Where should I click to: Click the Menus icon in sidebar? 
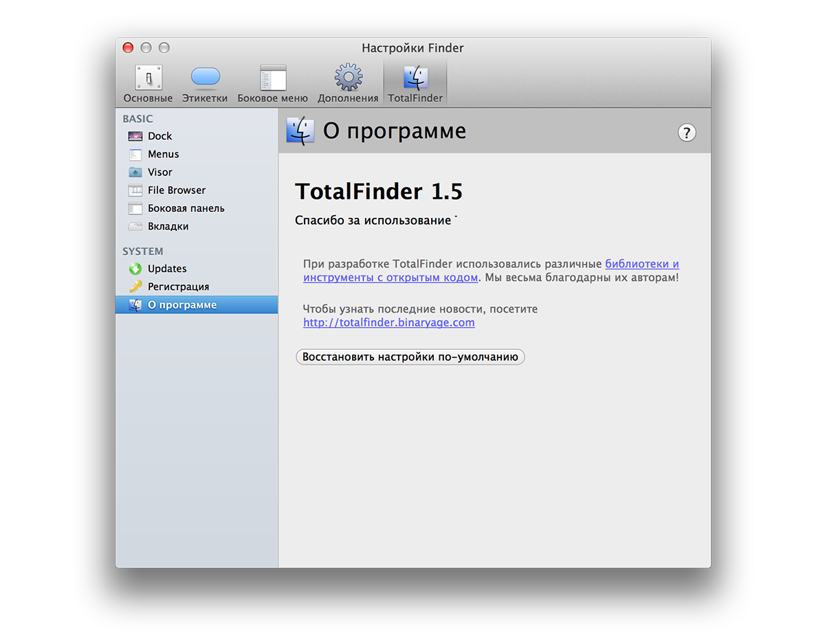click(x=135, y=155)
